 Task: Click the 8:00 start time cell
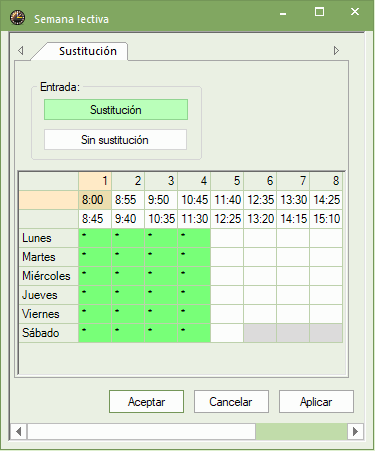(95, 200)
